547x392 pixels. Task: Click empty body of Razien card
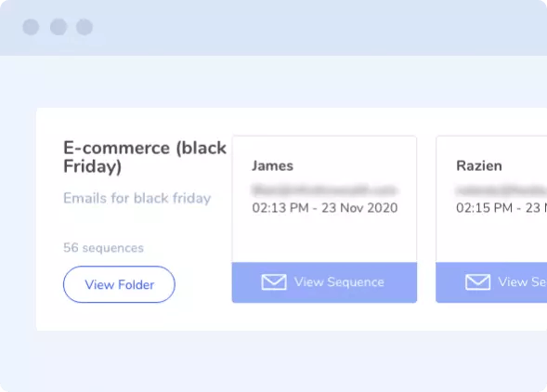coord(491,239)
